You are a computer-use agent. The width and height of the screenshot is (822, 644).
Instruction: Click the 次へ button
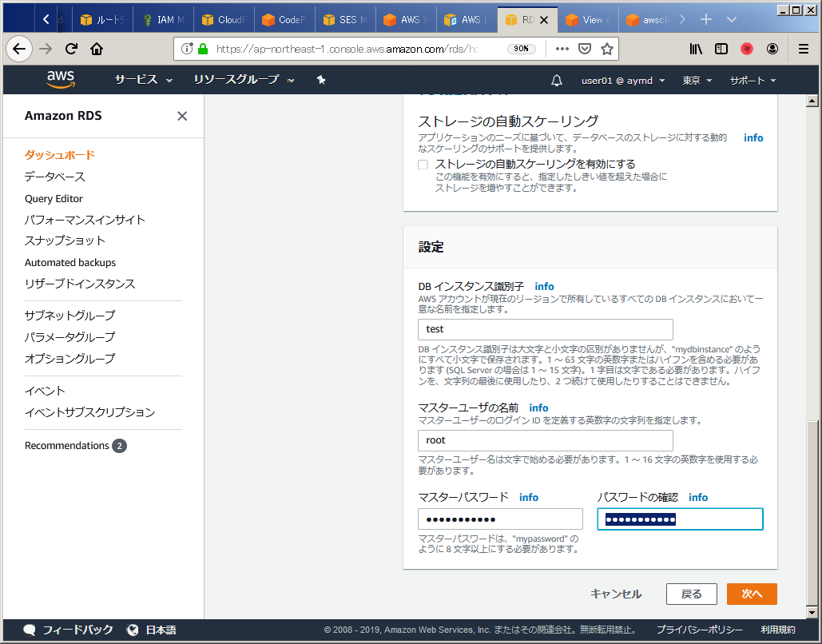[752, 594]
